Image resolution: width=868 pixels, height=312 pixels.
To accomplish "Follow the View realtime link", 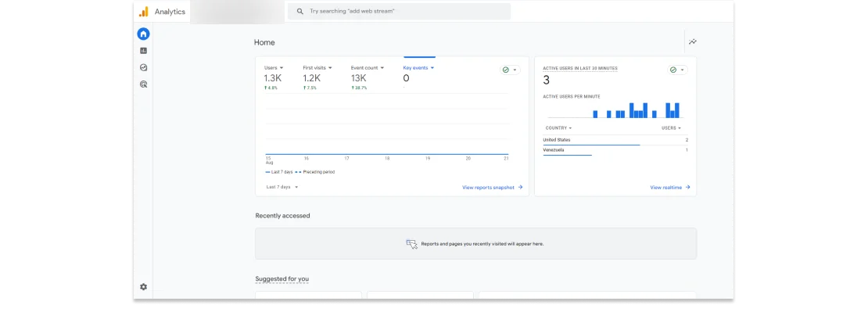I will click(670, 188).
